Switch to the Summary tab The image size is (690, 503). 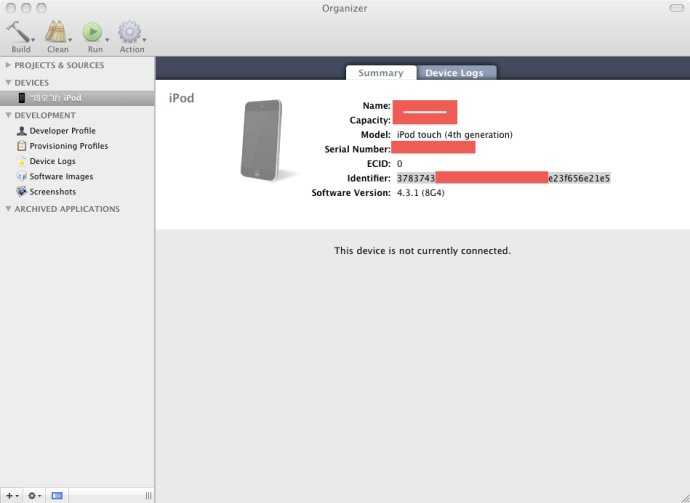point(381,73)
